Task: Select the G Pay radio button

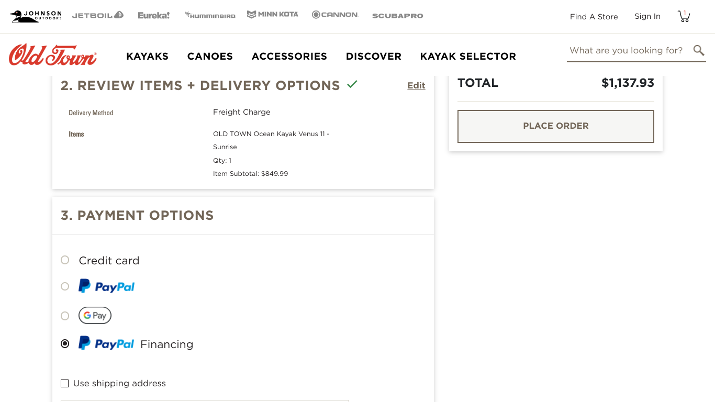Action: click(x=65, y=315)
